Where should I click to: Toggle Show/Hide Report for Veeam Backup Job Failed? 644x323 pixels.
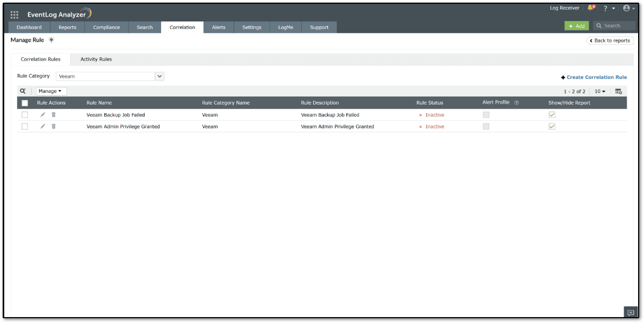552,115
